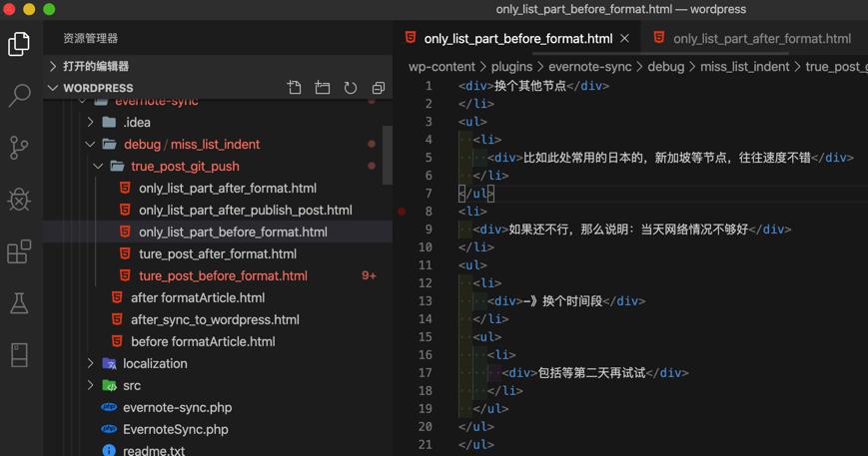The width and height of the screenshot is (868, 456).
Task: Click the info icon of readme.txt
Action: click(x=109, y=450)
